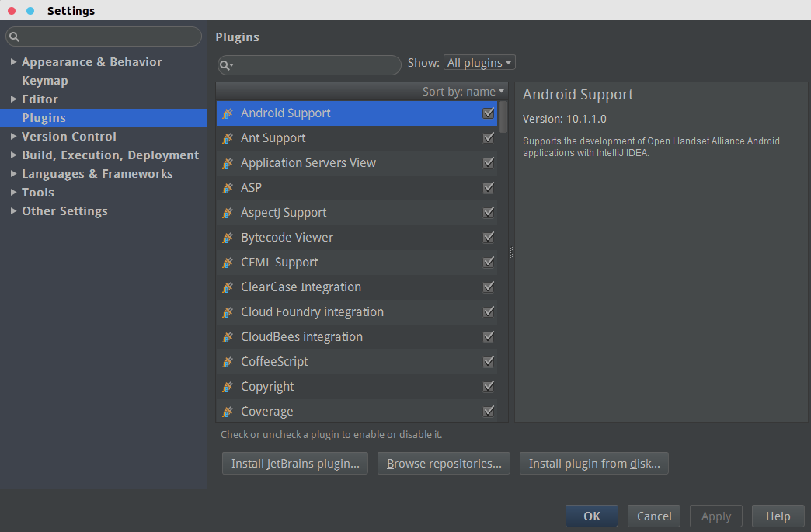The height and width of the screenshot is (532, 811).
Task: Click the Apply button
Action: [715, 516]
